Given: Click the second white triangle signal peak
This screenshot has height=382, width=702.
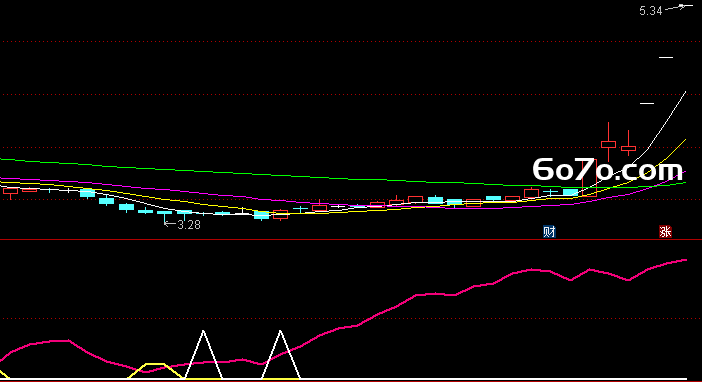Looking at the screenshot, I should (280, 332).
